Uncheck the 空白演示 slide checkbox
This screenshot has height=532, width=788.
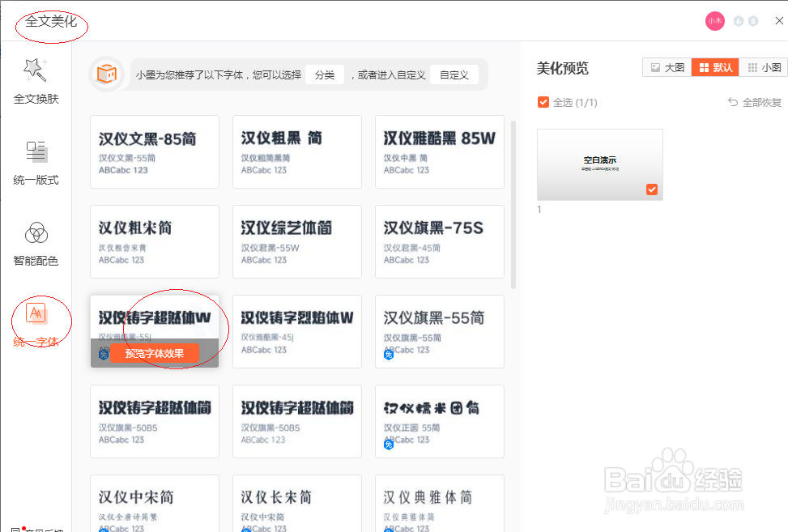651,189
